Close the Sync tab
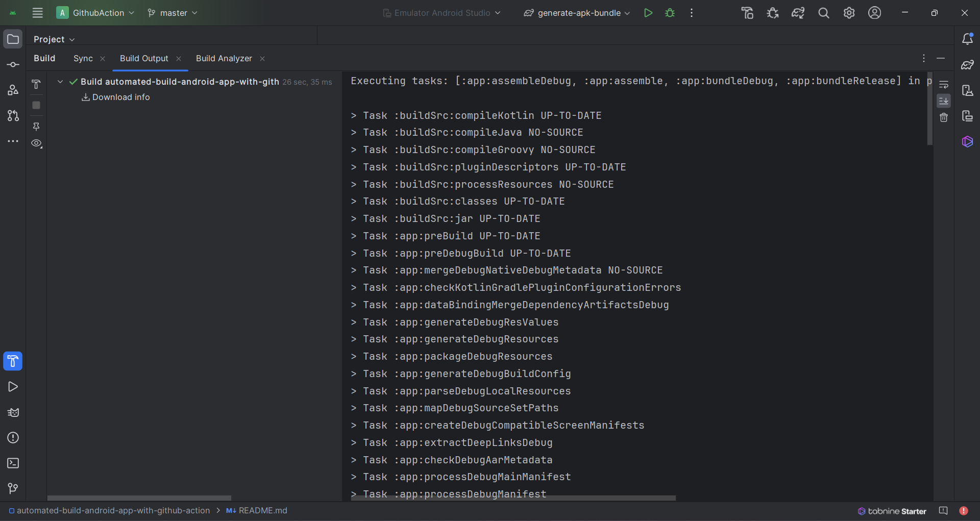Screen dimensions: 980x521 [103, 59]
